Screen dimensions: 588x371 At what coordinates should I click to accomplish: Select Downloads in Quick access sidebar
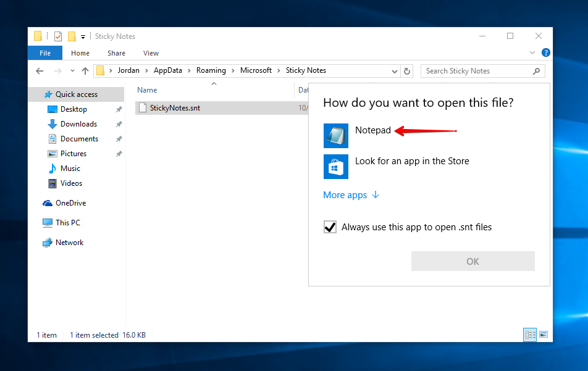[78, 124]
